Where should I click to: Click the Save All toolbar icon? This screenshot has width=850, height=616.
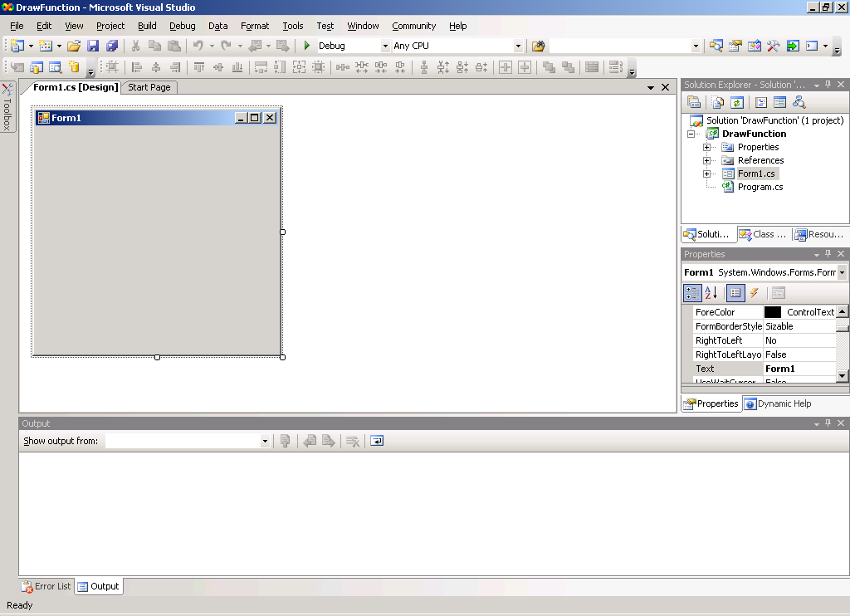tap(112, 46)
